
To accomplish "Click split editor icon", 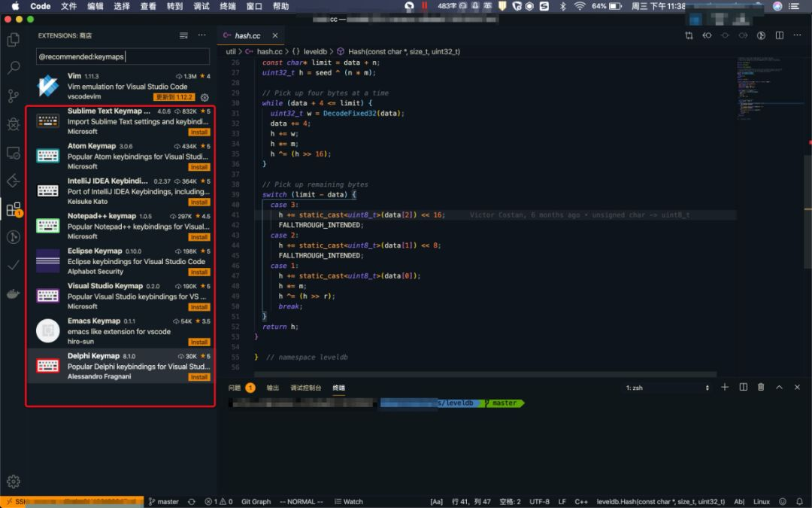I will point(780,35).
